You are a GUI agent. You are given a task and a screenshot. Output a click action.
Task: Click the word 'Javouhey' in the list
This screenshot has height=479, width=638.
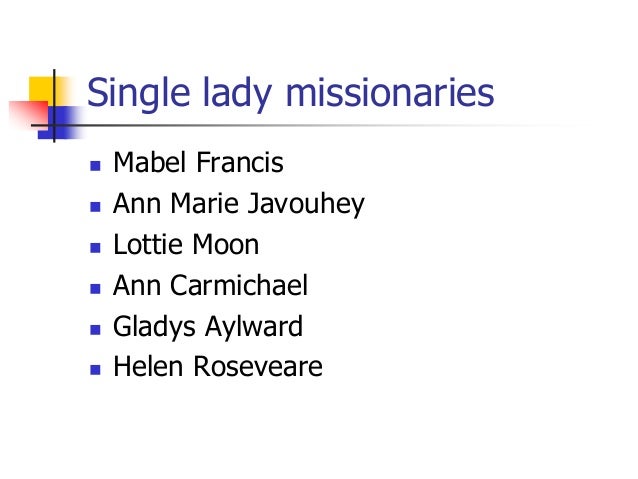pyautogui.click(x=306, y=205)
